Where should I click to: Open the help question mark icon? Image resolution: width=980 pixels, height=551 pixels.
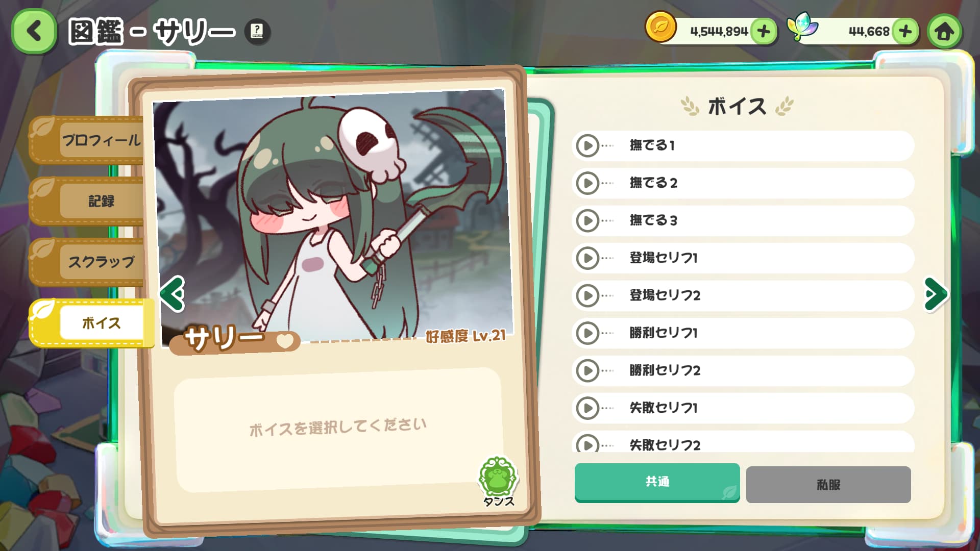[x=257, y=31]
